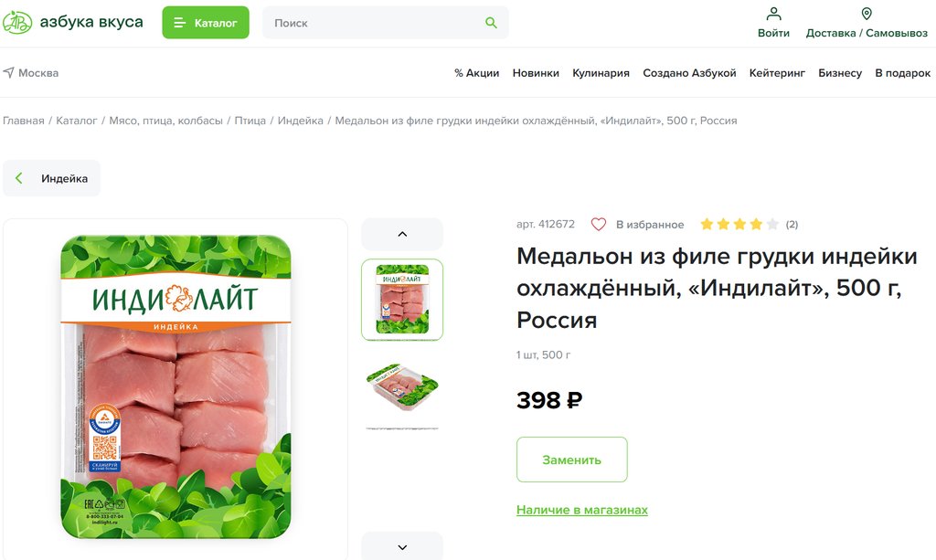Open the % Акции menu item
Viewport: 936px width, 560px height.
tap(476, 73)
